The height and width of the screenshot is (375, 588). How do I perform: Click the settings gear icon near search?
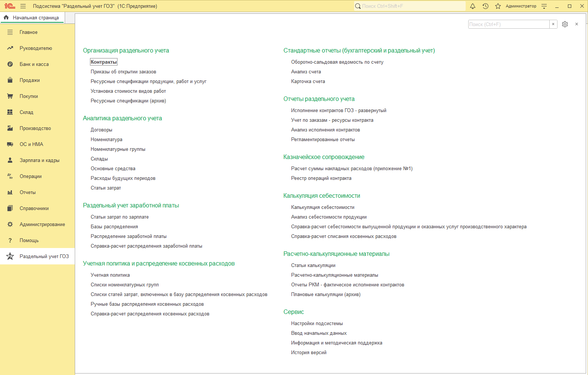[565, 24]
